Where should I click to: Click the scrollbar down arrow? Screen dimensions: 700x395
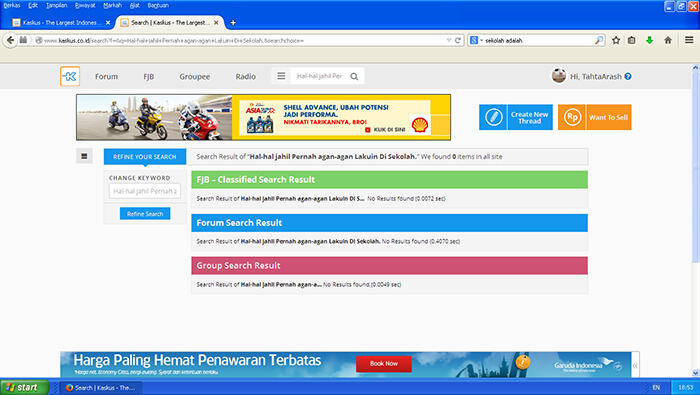pos(695,373)
